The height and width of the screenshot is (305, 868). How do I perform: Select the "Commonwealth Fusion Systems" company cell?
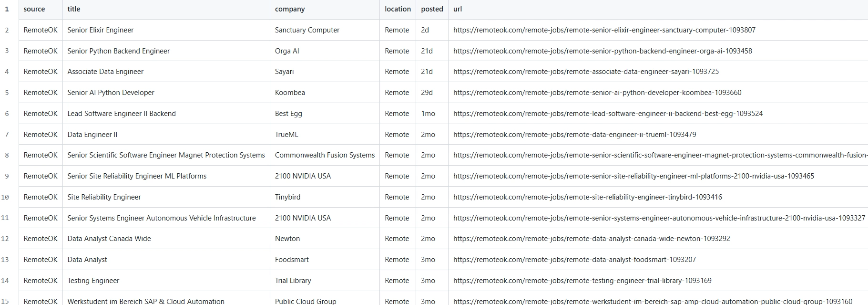(325, 155)
